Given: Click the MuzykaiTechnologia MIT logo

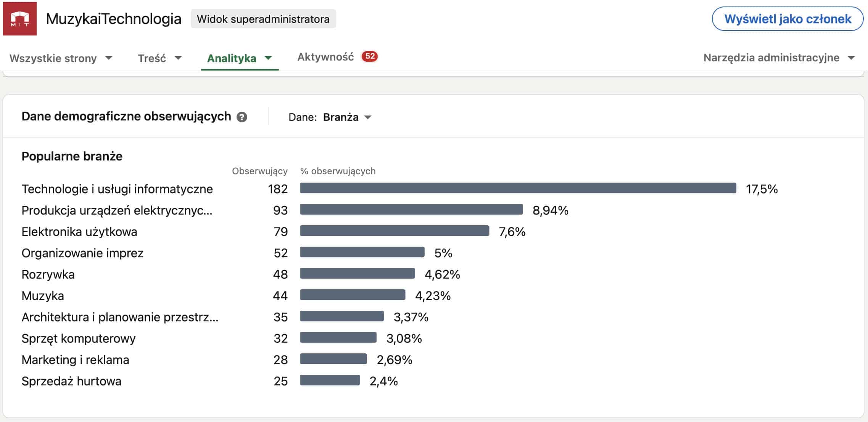Looking at the screenshot, I should [x=20, y=19].
